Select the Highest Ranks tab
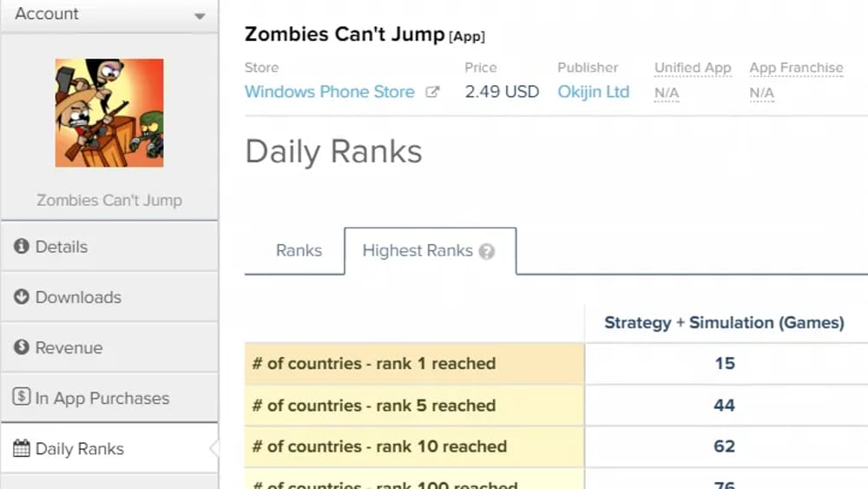The image size is (868, 489). [431, 251]
